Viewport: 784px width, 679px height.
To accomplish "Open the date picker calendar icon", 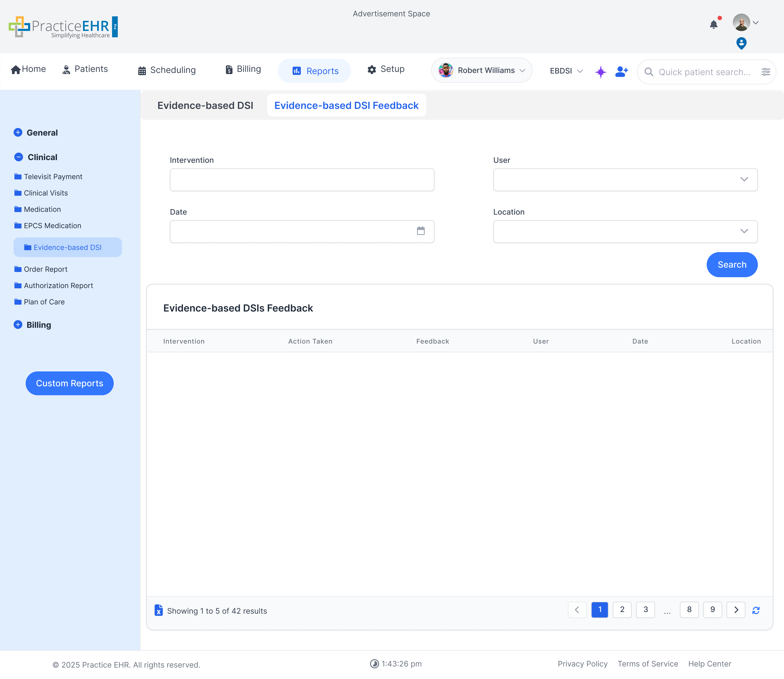I will [421, 231].
